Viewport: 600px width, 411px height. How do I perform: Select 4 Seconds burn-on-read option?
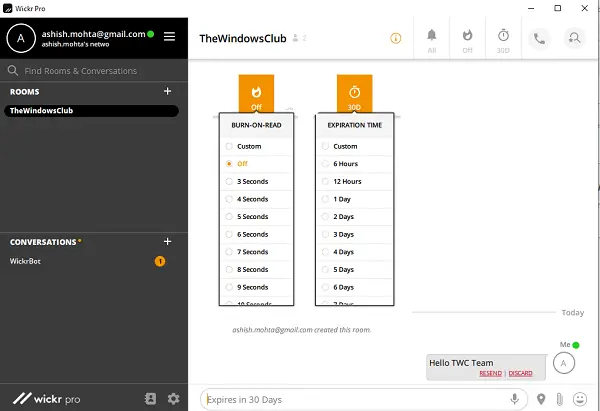(x=256, y=199)
